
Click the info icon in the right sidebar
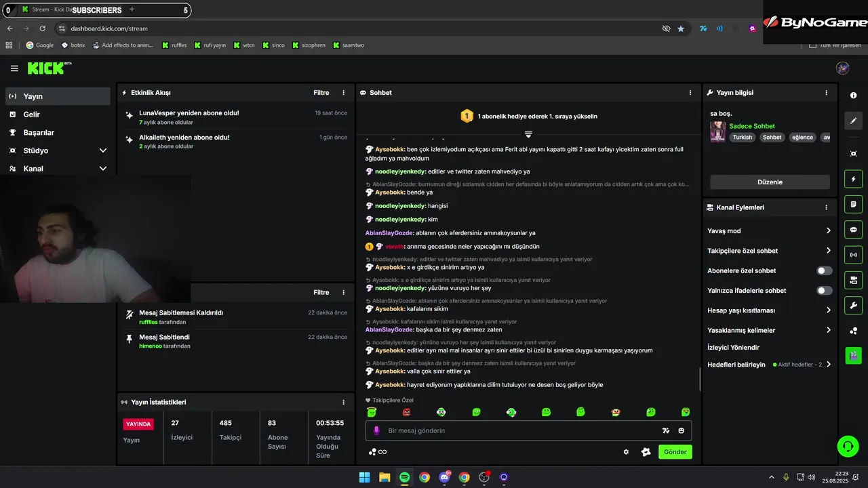tap(853, 96)
